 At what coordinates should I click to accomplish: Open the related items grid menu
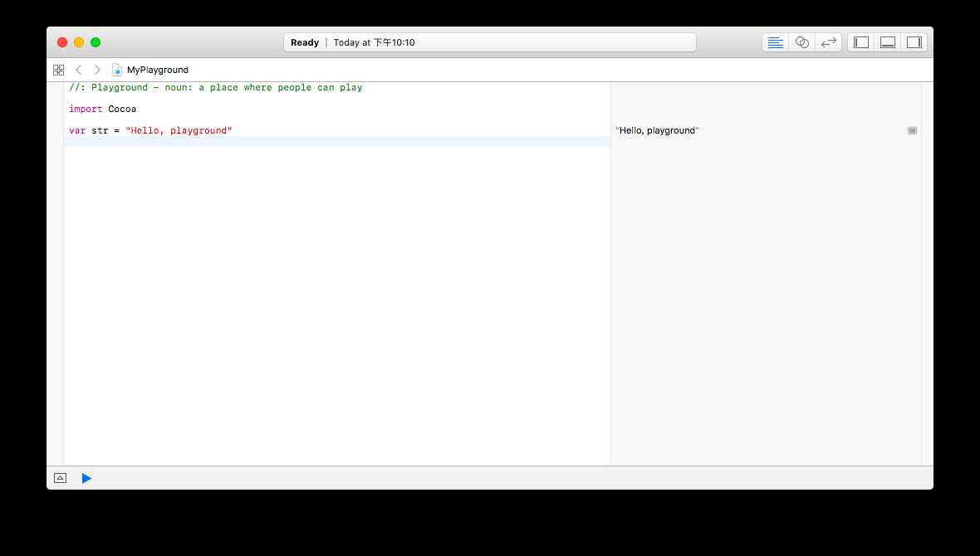[59, 70]
